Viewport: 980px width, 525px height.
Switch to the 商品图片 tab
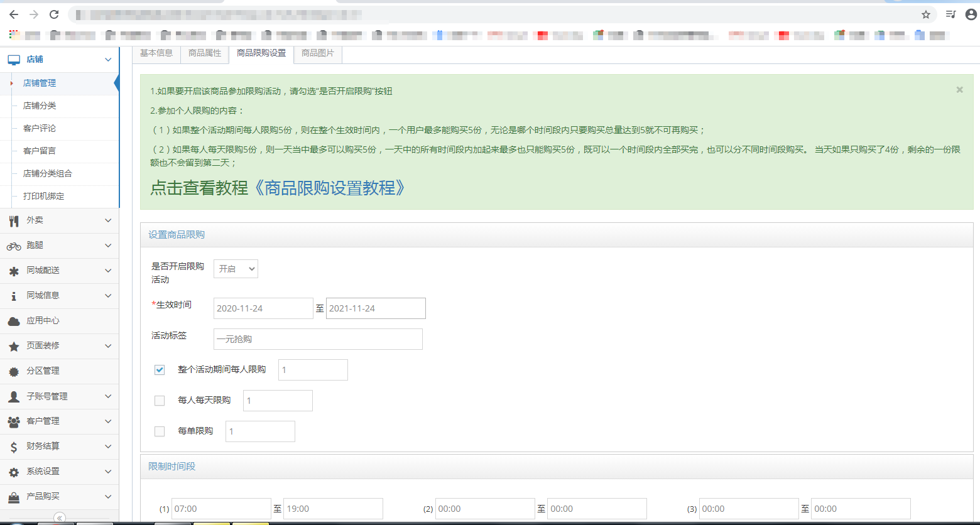[317, 53]
